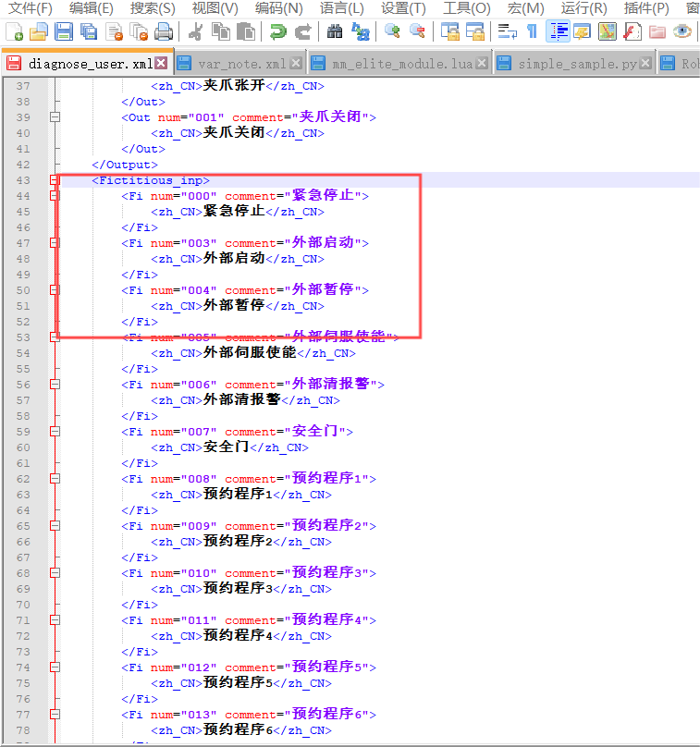Click the Undo arrow icon
The height and width of the screenshot is (747, 700).
coord(277,31)
